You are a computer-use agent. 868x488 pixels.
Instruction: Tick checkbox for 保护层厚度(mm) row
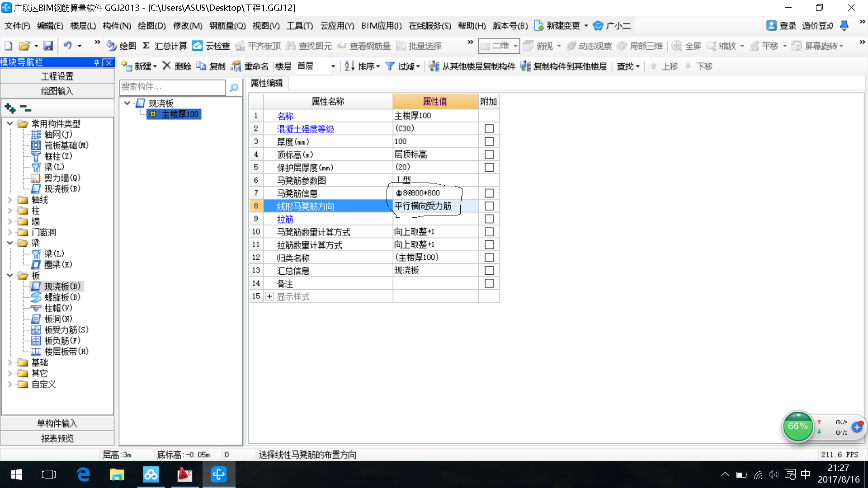pos(489,167)
